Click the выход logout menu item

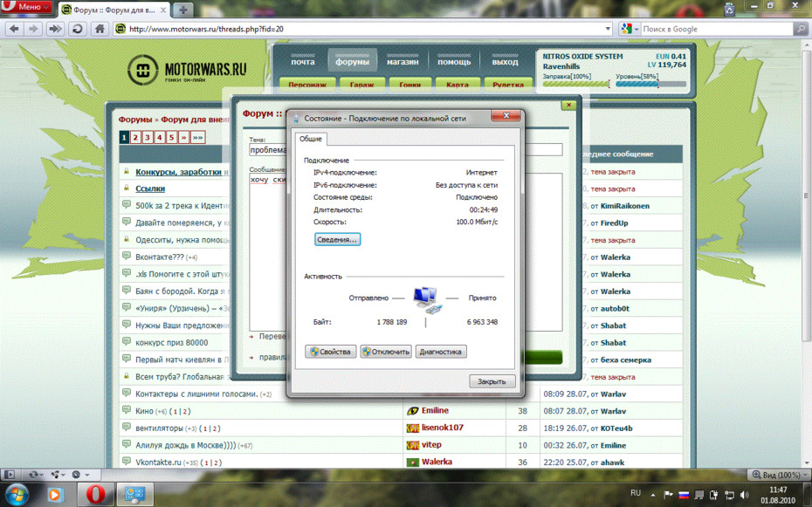coord(505,62)
